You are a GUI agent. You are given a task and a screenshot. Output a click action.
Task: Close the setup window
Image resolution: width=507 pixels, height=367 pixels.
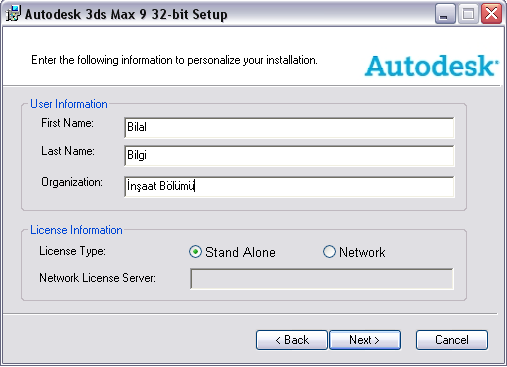tap(491, 14)
